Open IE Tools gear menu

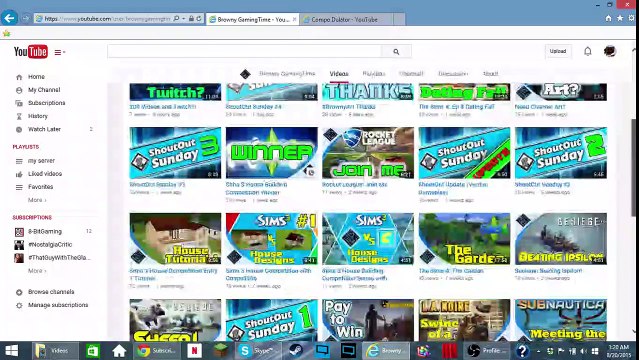click(x=632, y=18)
